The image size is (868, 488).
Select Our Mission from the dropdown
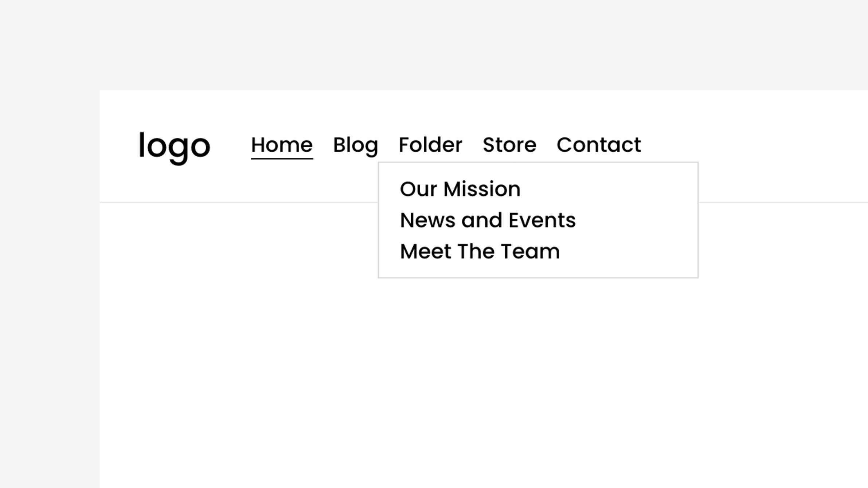click(x=460, y=188)
